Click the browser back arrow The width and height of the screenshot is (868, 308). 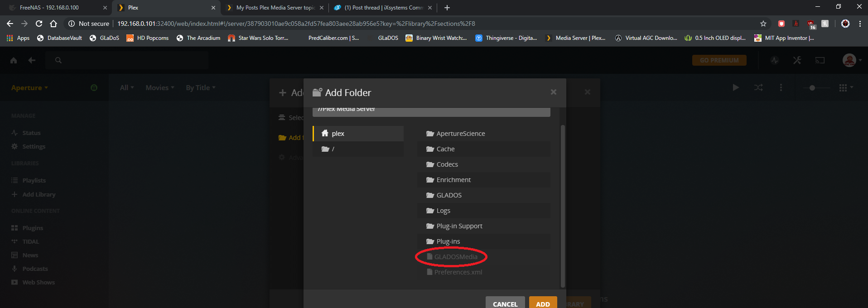[10, 24]
